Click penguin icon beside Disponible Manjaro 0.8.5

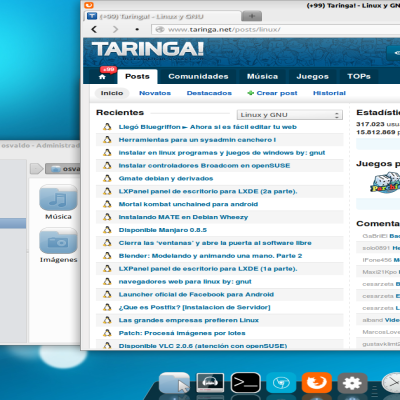[x=107, y=230]
